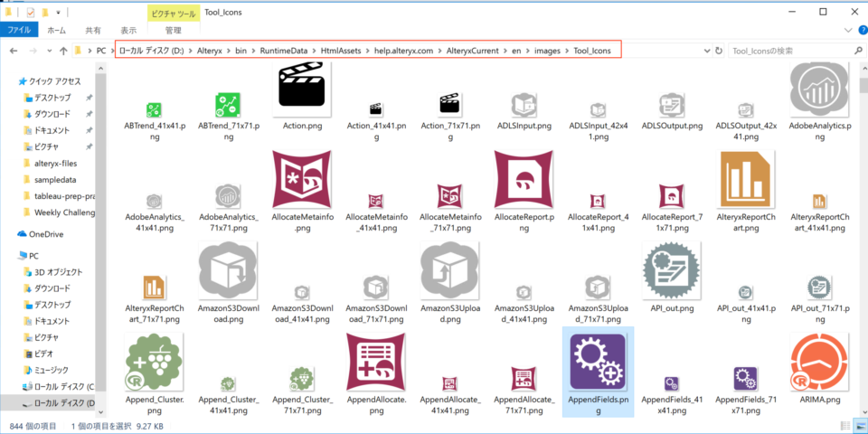
Task: Select the ADLSInput.png file icon
Action: click(524, 105)
